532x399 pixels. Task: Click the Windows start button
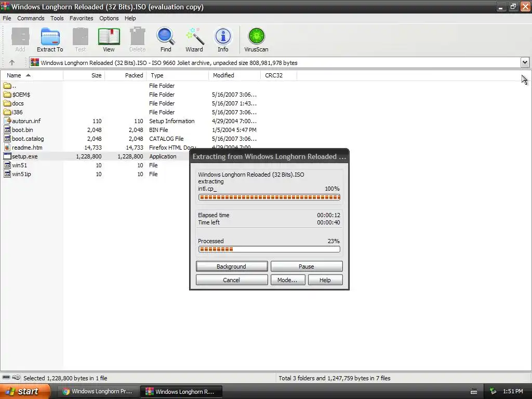click(25, 391)
